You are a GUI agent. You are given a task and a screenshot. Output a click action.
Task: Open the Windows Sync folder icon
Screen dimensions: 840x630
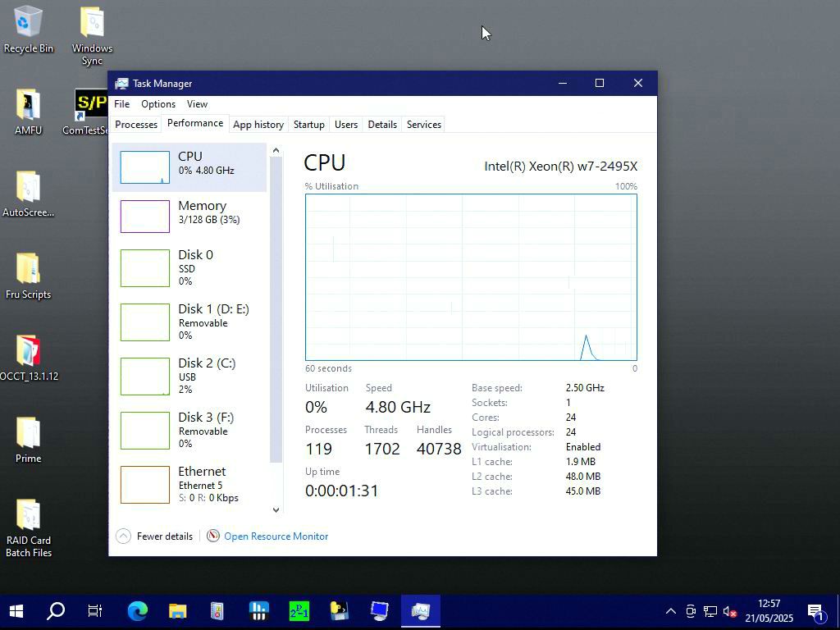(x=92, y=35)
